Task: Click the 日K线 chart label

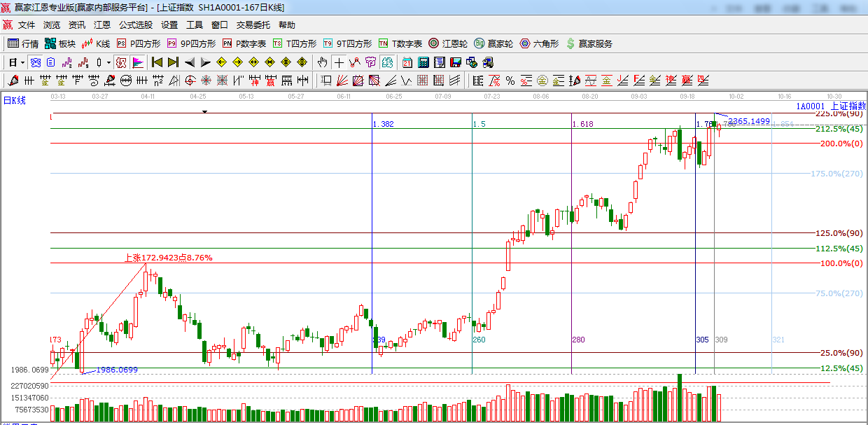Action: pos(14,101)
